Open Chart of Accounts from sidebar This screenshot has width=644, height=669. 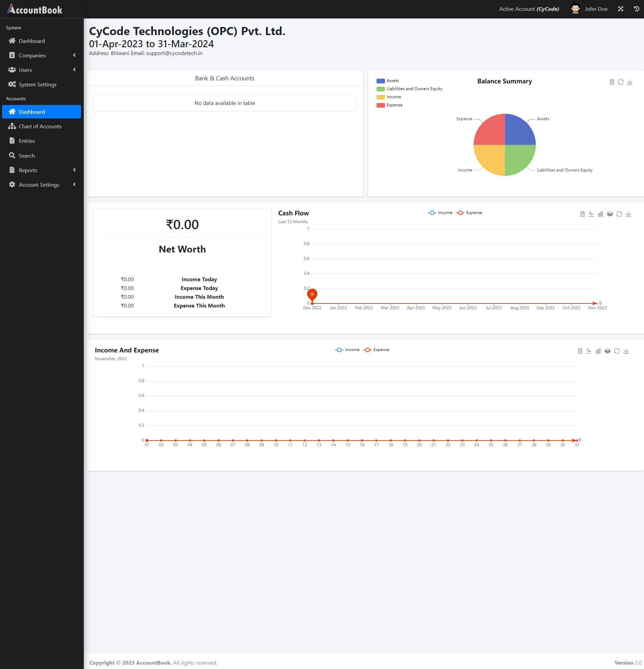[40, 126]
